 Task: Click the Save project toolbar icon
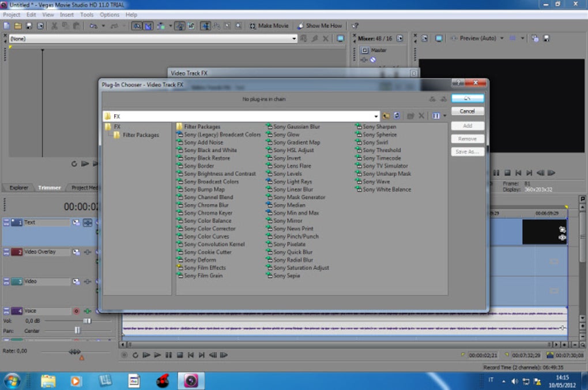(29, 26)
